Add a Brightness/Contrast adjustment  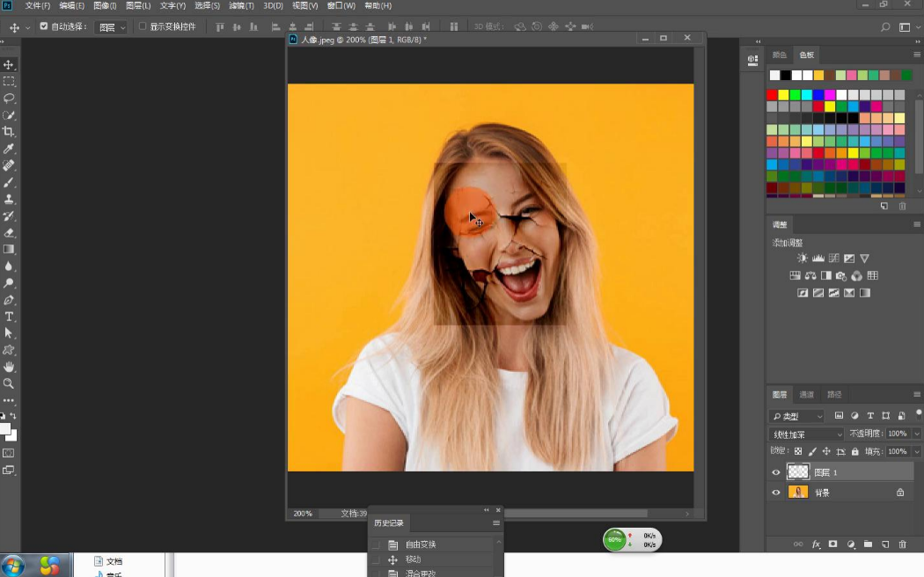[x=802, y=258]
